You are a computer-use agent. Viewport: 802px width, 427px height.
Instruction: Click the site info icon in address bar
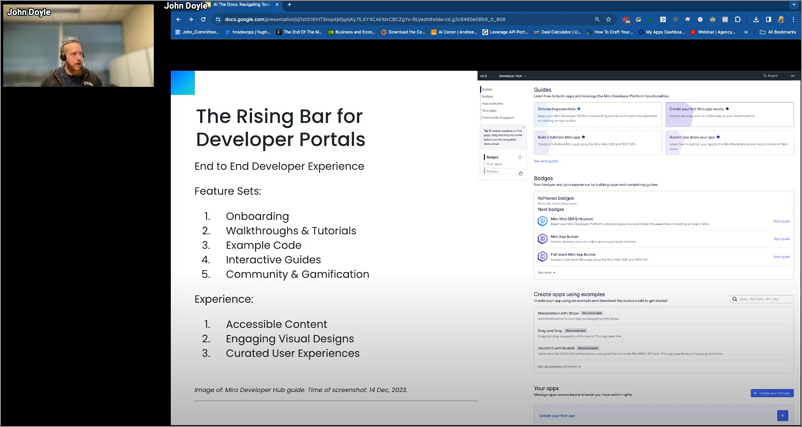pyautogui.click(x=218, y=19)
